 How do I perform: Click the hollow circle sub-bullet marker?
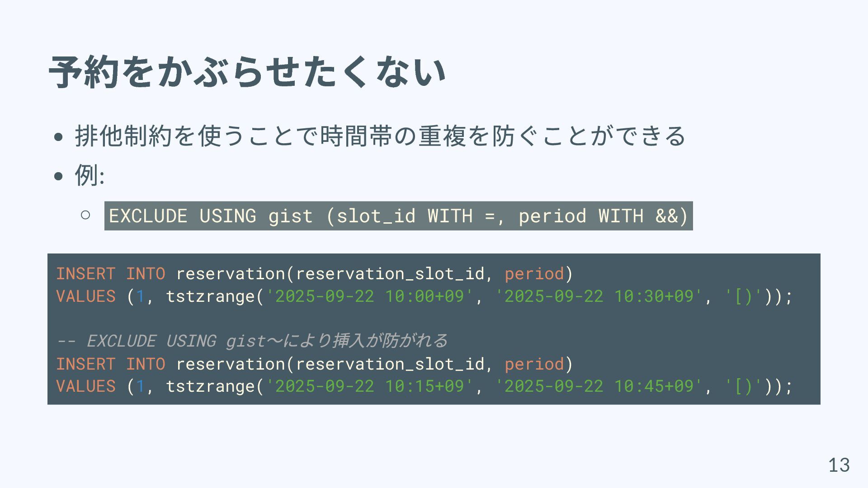coord(85,215)
